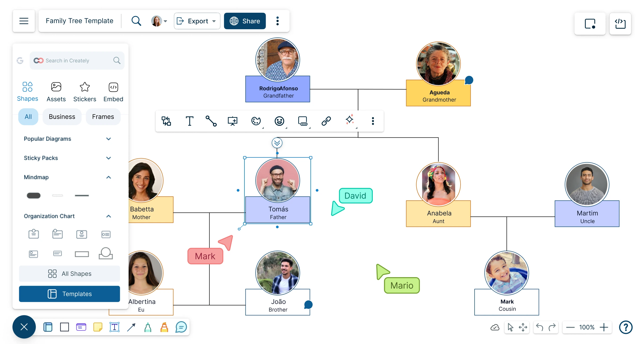Viewport: 644px width, 344px height.
Task: Select the sticky note tool
Action: tap(98, 327)
